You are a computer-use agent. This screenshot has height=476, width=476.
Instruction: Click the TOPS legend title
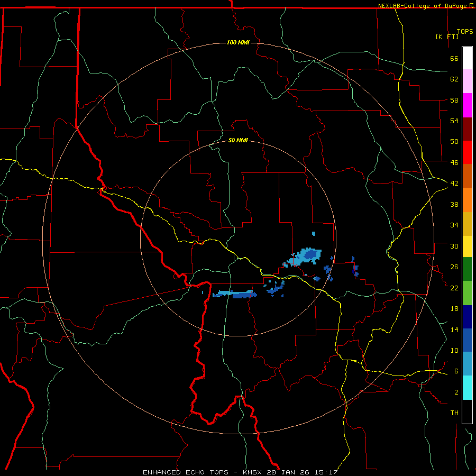click(465, 31)
